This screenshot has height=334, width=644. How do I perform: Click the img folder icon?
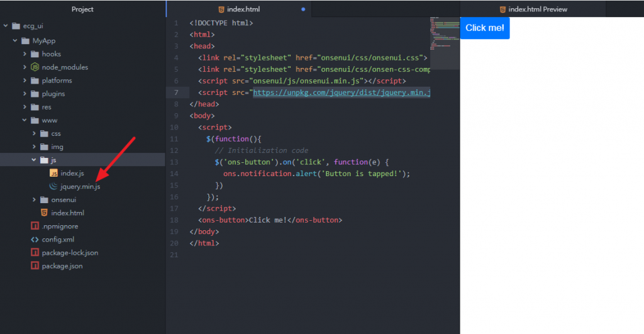pos(45,147)
